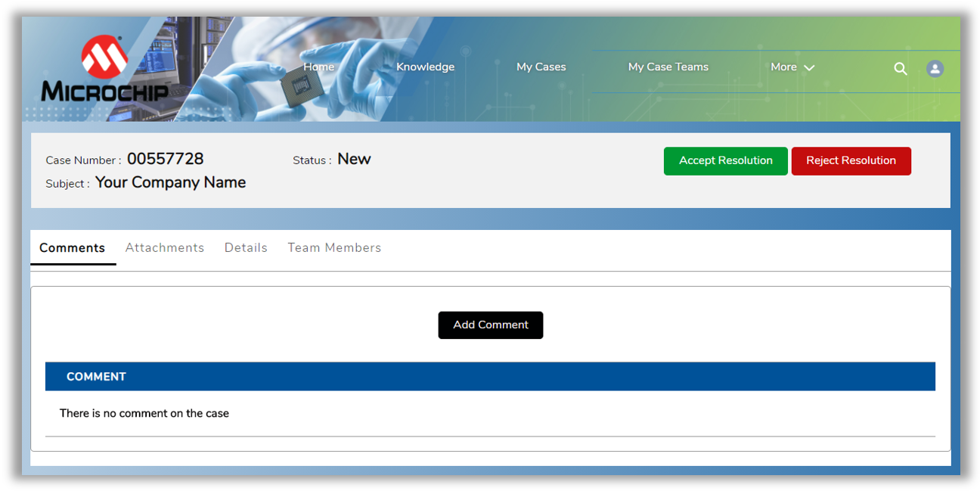Screen dimensions: 980x491
Task: Click case number 00557728
Action: pyautogui.click(x=165, y=159)
